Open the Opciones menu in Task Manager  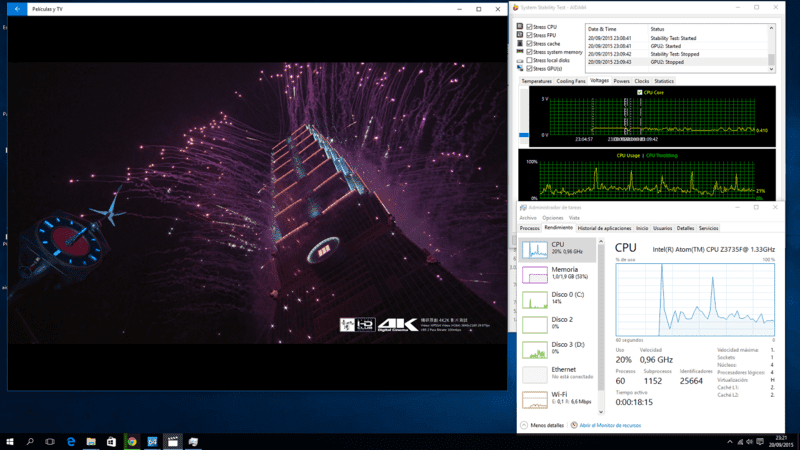click(553, 218)
